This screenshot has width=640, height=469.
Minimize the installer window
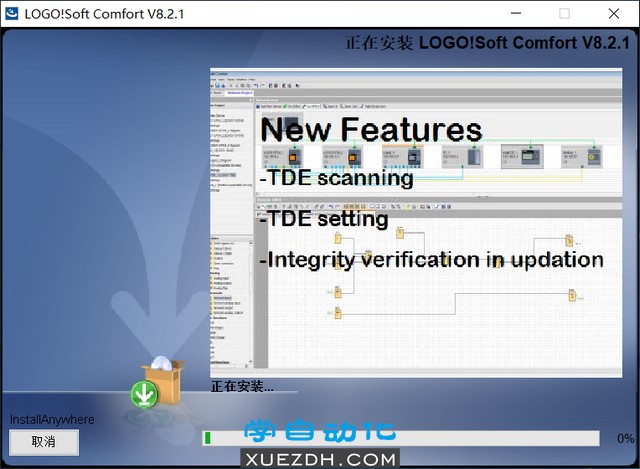(x=516, y=13)
